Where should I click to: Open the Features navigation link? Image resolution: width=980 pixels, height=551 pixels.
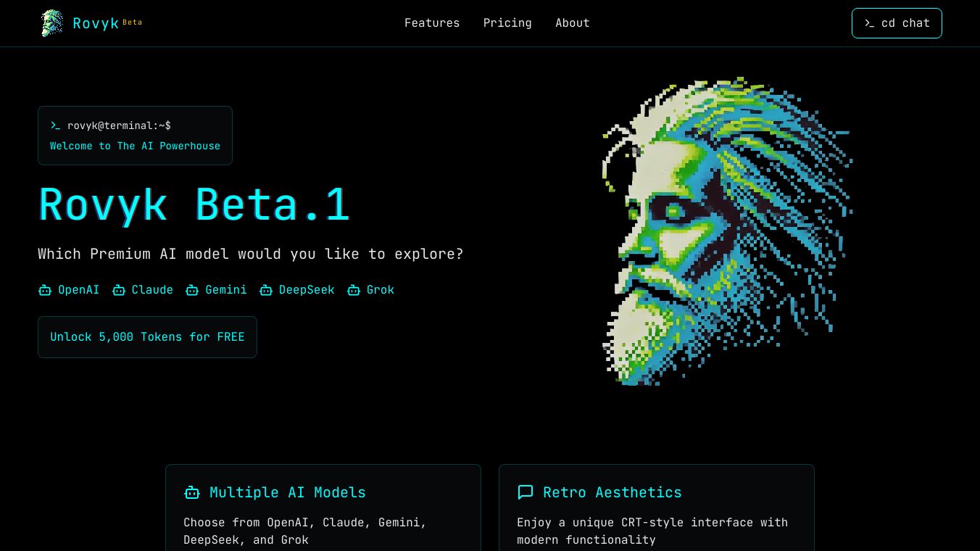coord(432,23)
